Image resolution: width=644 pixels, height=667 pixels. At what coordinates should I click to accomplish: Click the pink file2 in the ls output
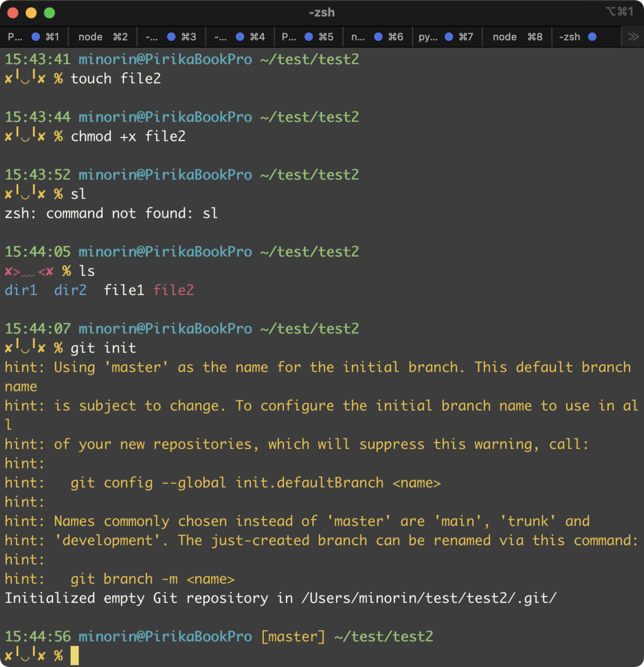tap(173, 290)
